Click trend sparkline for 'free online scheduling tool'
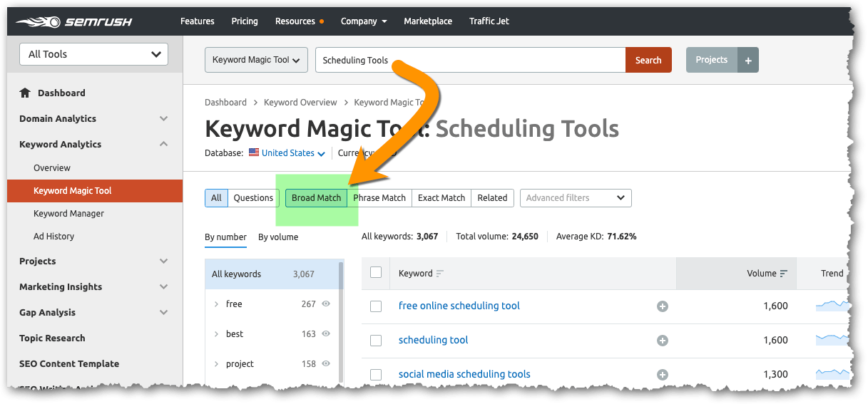Screen dimensions: 868x404 click(833, 306)
